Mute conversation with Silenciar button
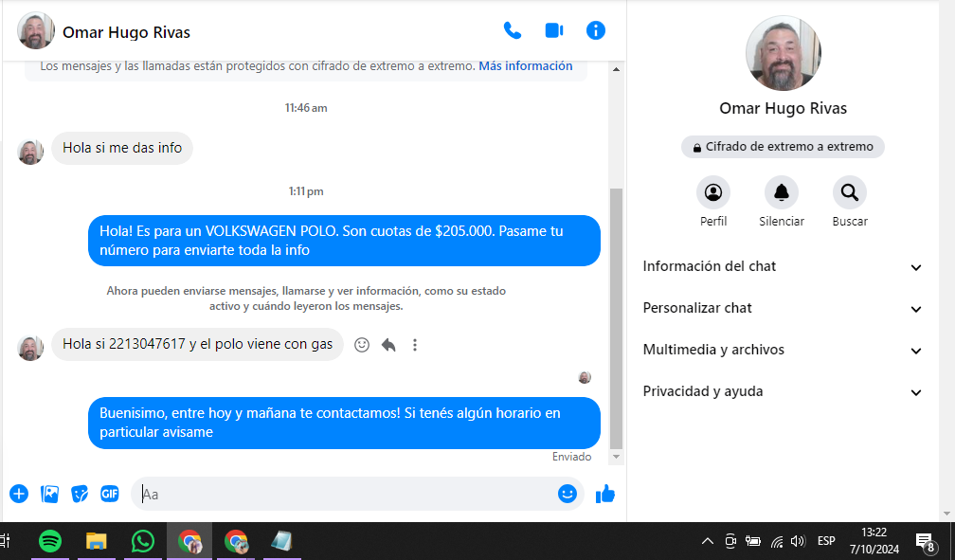The width and height of the screenshot is (955, 560). pyautogui.click(x=782, y=193)
